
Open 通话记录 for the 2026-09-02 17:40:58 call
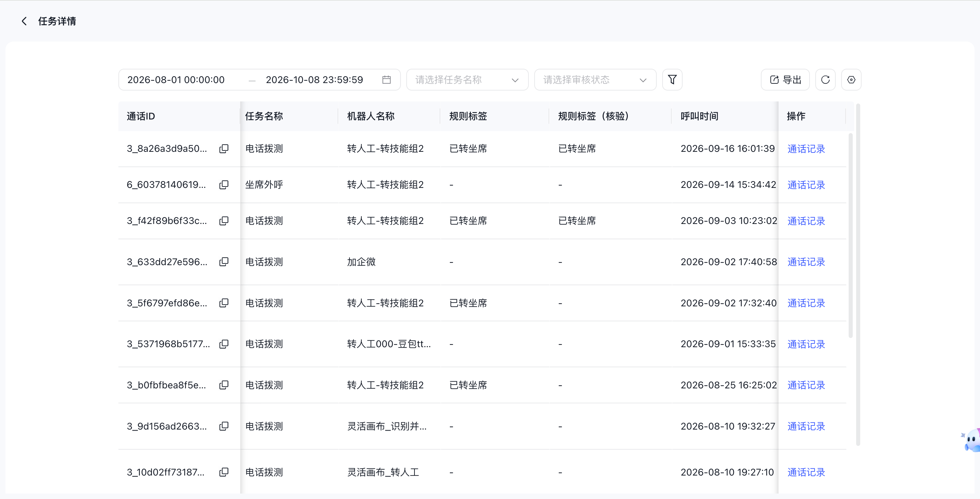(x=806, y=262)
